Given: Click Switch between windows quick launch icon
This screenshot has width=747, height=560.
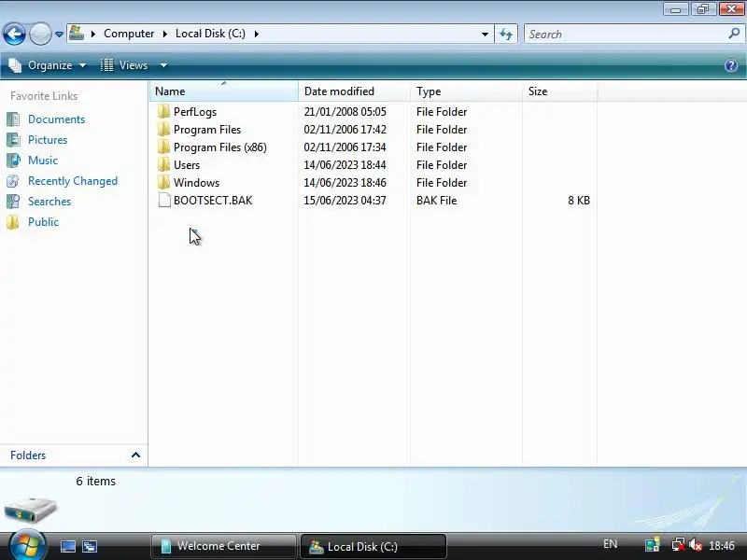Looking at the screenshot, I should click(89, 546).
